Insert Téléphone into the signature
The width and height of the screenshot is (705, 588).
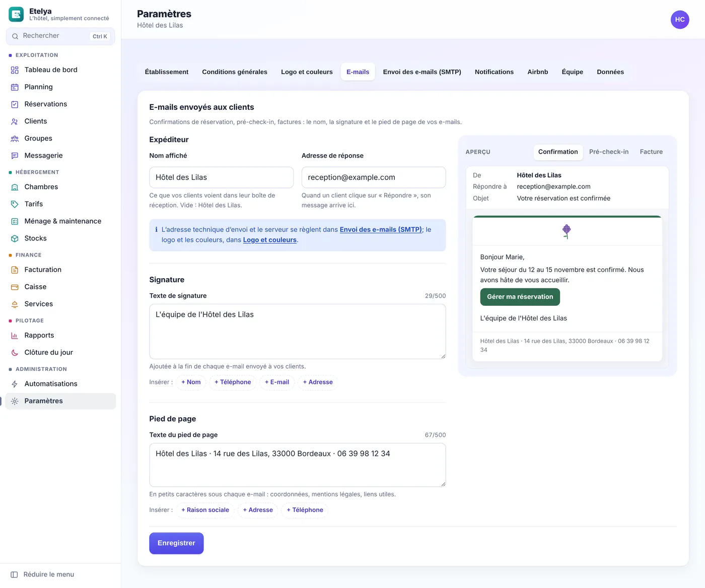(x=233, y=382)
